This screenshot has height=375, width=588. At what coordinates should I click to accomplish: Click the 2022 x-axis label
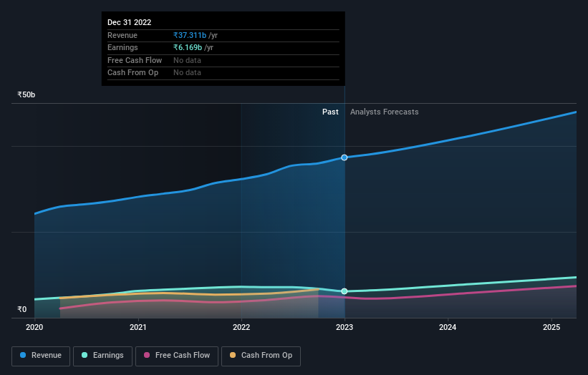click(241, 327)
